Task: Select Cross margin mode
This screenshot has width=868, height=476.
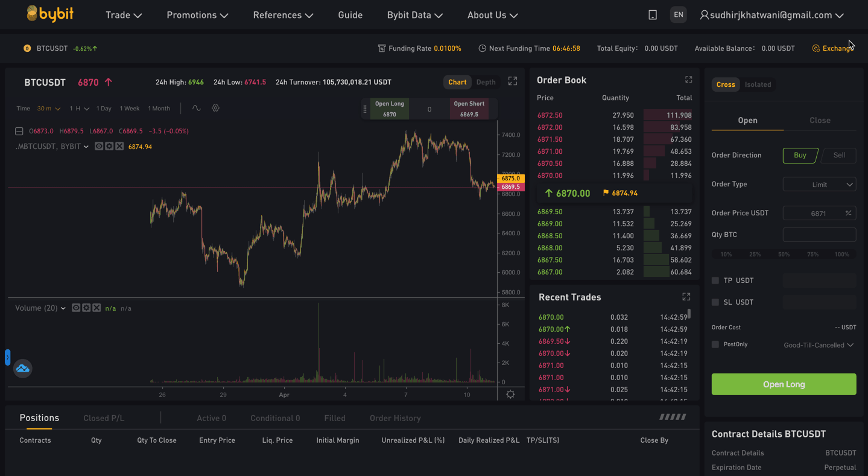Action: [x=726, y=84]
